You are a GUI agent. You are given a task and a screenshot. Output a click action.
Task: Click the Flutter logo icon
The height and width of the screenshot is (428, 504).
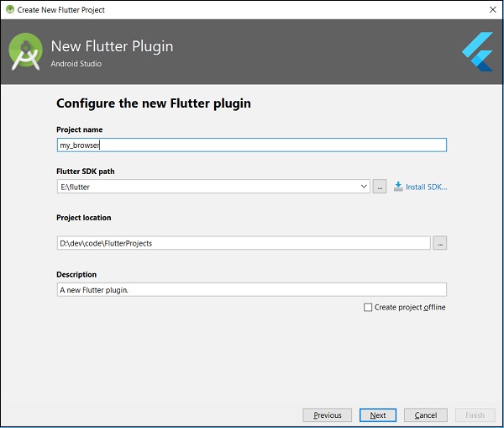478,50
